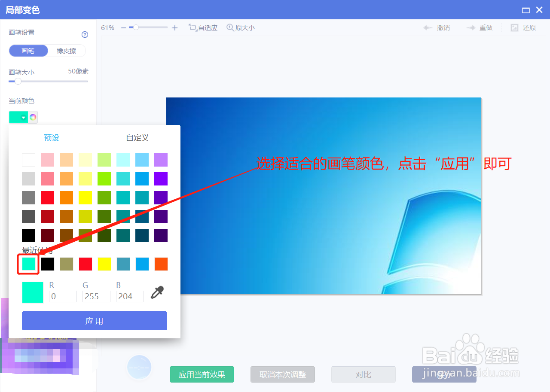Select the dark red preset swatch

pos(48,216)
